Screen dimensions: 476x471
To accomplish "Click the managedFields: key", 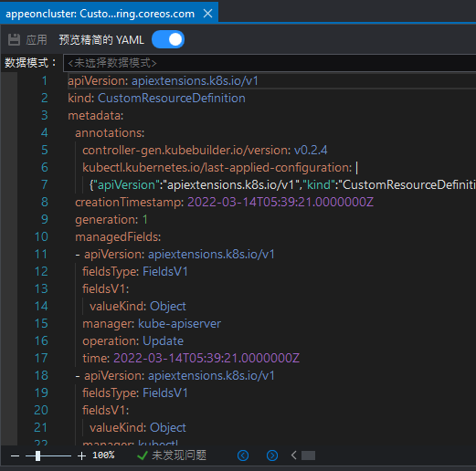I will [118, 237].
